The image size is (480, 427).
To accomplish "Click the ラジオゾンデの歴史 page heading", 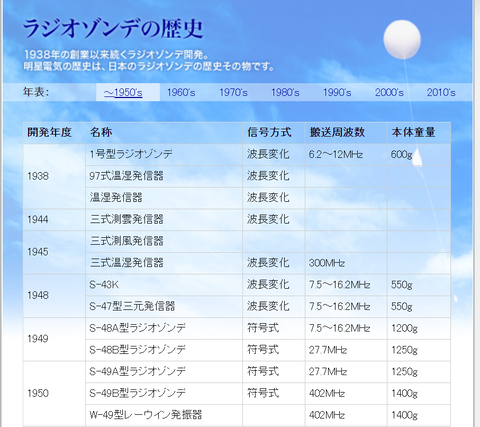I will 113,29.
